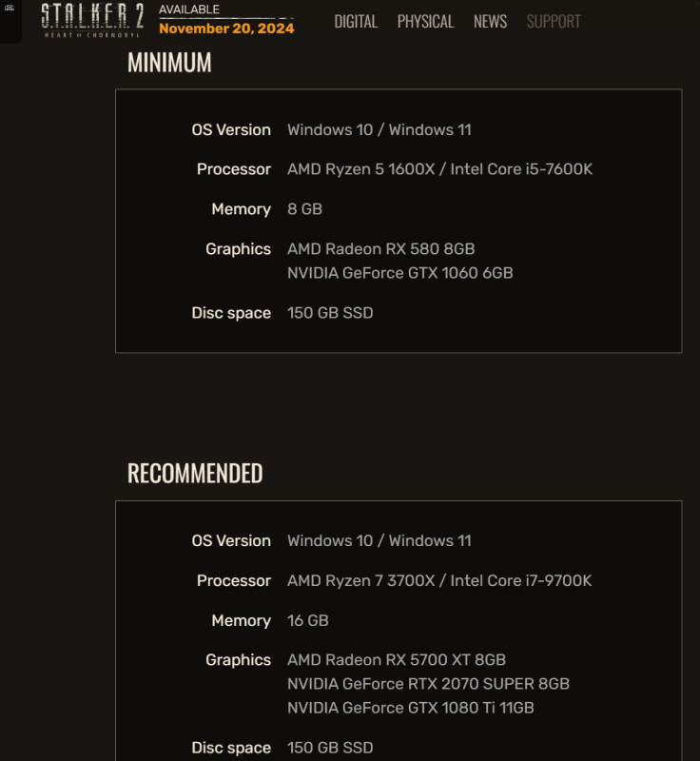Click the small GSC studio icon in the corner tab
This screenshot has height=761, width=700.
coord(10,8)
